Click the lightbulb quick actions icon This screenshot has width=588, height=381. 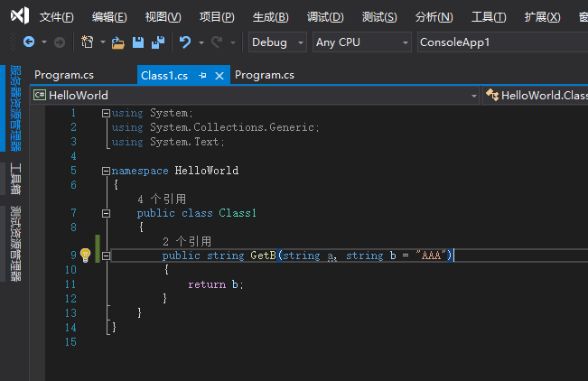(x=86, y=256)
